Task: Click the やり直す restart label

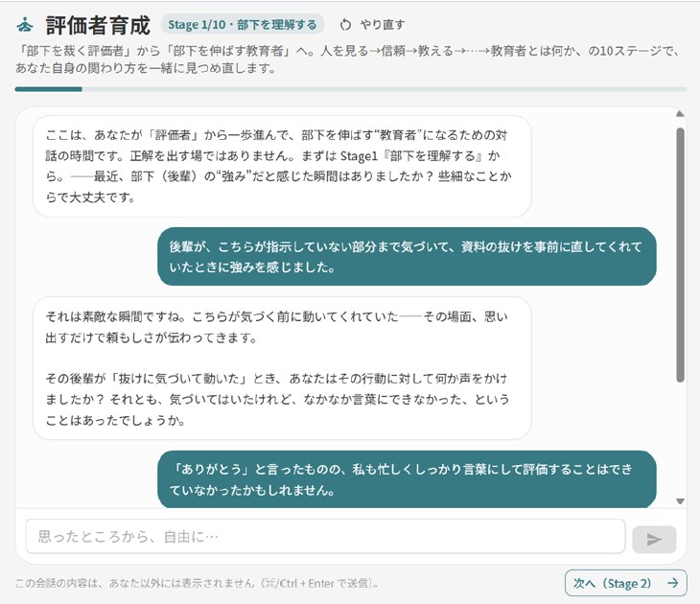Action: (x=383, y=25)
